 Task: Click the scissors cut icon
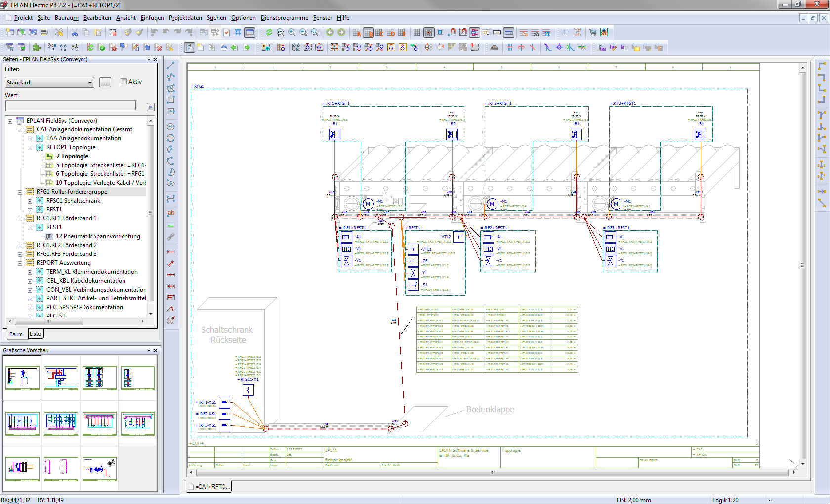tap(75, 33)
